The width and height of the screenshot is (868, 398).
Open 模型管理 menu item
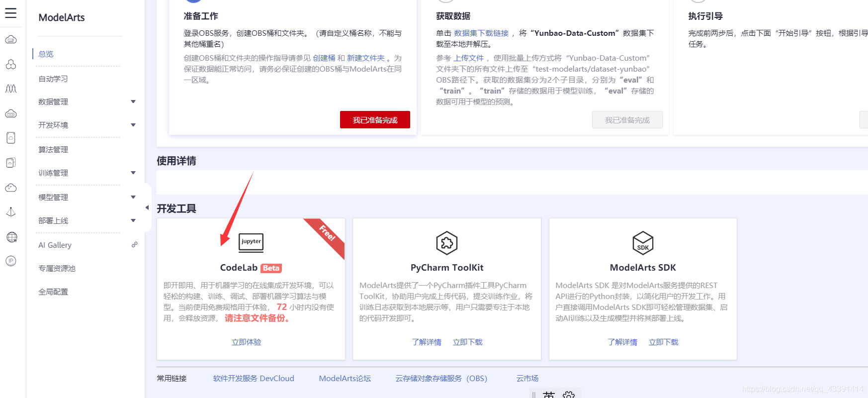[53, 197]
